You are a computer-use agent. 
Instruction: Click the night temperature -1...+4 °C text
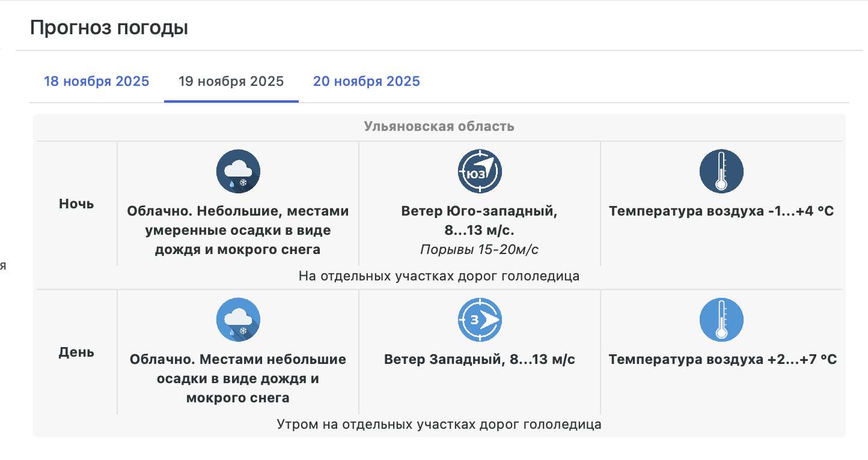[x=721, y=211]
